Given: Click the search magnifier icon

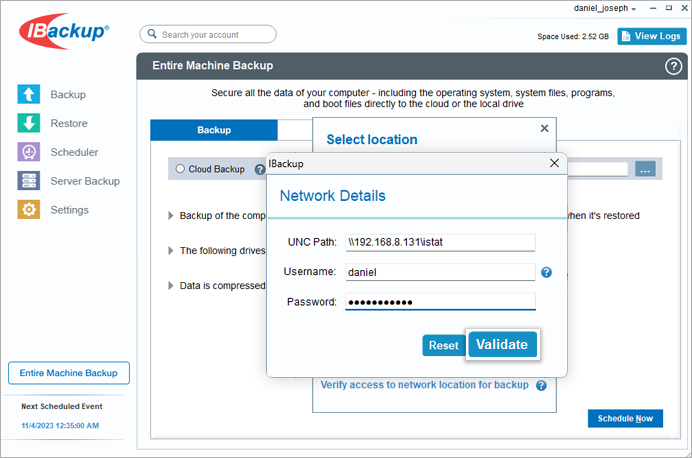Looking at the screenshot, I should 152,34.
